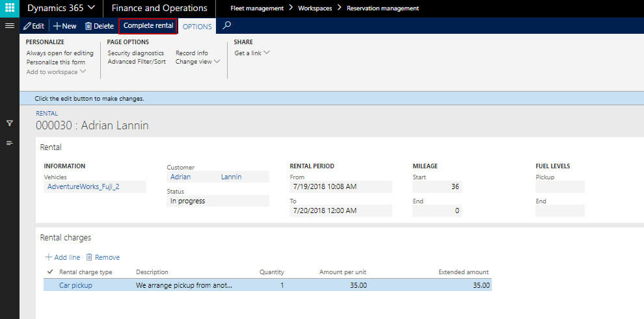
Task: Open Advanced Filter/Sort
Action: (137, 62)
